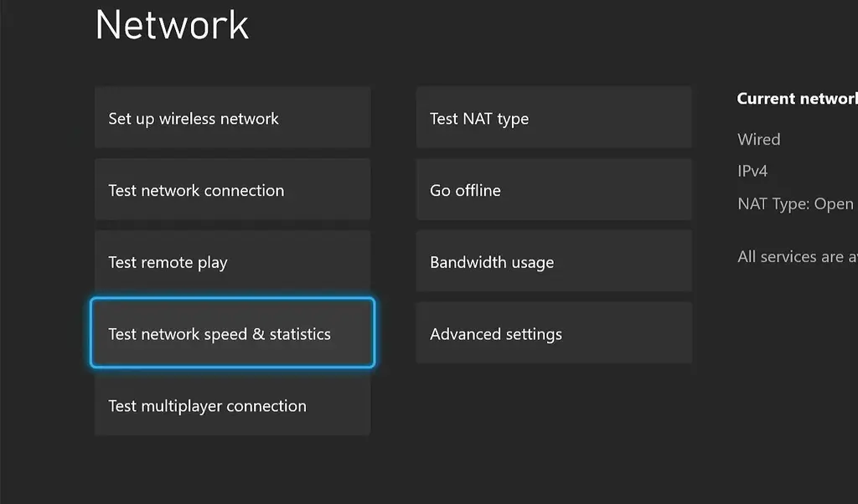Start the Test remote play option
The image size is (858, 504).
pyautogui.click(x=233, y=261)
